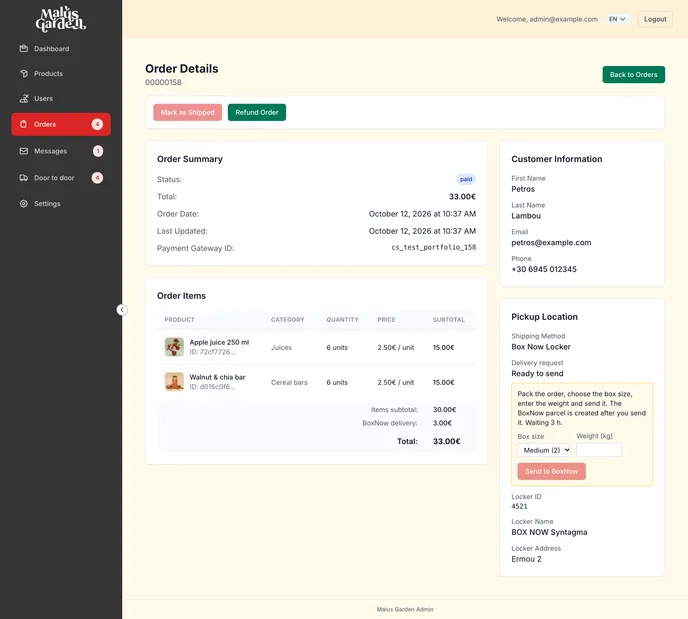The height and width of the screenshot is (619, 688).
Task: Click the Juices category cell
Action: coord(281,347)
